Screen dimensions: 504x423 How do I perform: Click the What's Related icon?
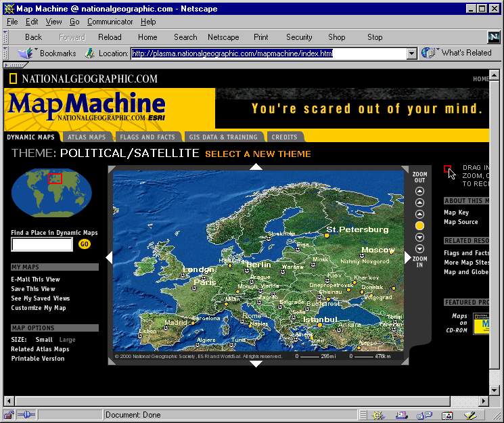[428, 53]
